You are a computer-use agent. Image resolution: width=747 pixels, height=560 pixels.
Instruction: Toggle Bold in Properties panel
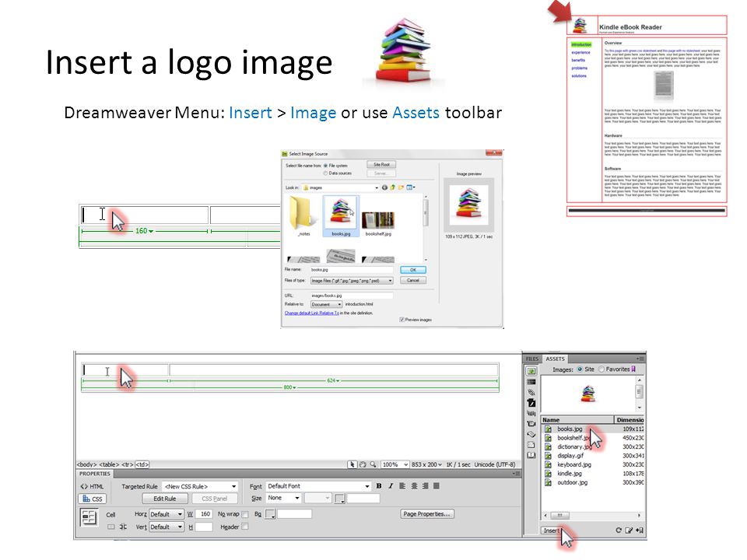pos(379,486)
